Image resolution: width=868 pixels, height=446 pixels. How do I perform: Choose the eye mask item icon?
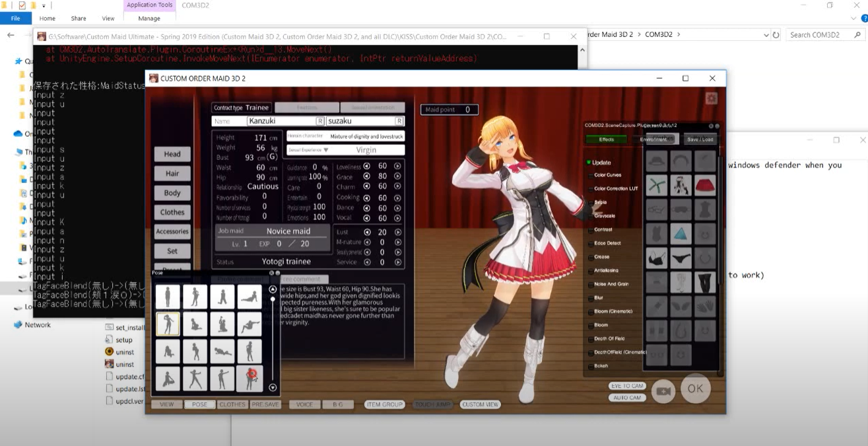point(681,210)
